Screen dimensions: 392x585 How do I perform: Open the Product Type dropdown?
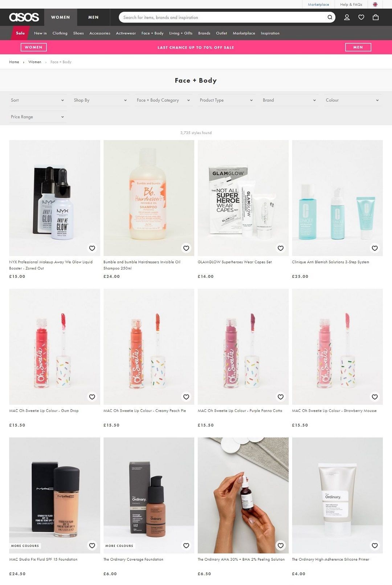point(226,100)
